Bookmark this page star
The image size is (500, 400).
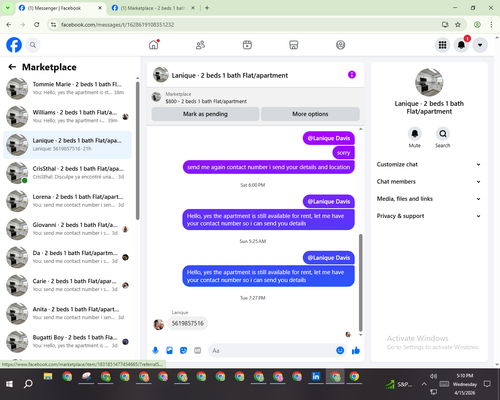458,25
